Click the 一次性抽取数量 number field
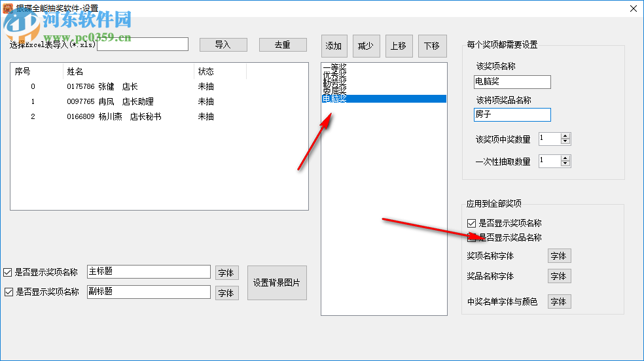The width and height of the screenshot is (644, 361). pyautogui.click(x=550, y=161)
